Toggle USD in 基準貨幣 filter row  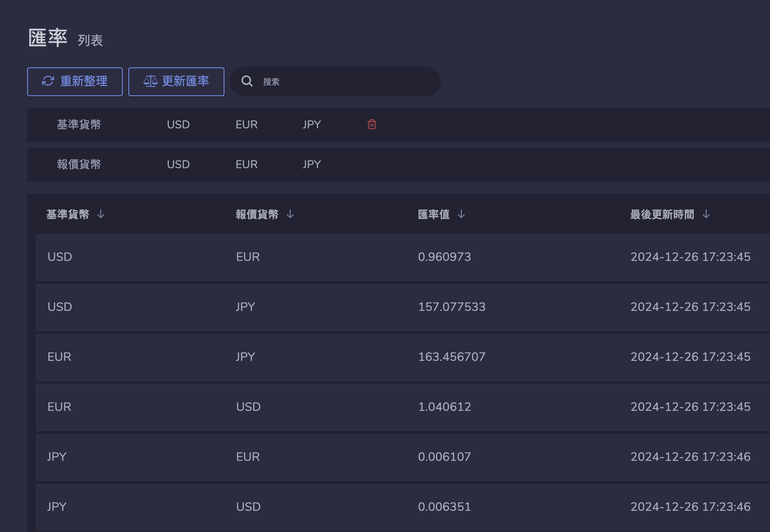click(178, 125)
